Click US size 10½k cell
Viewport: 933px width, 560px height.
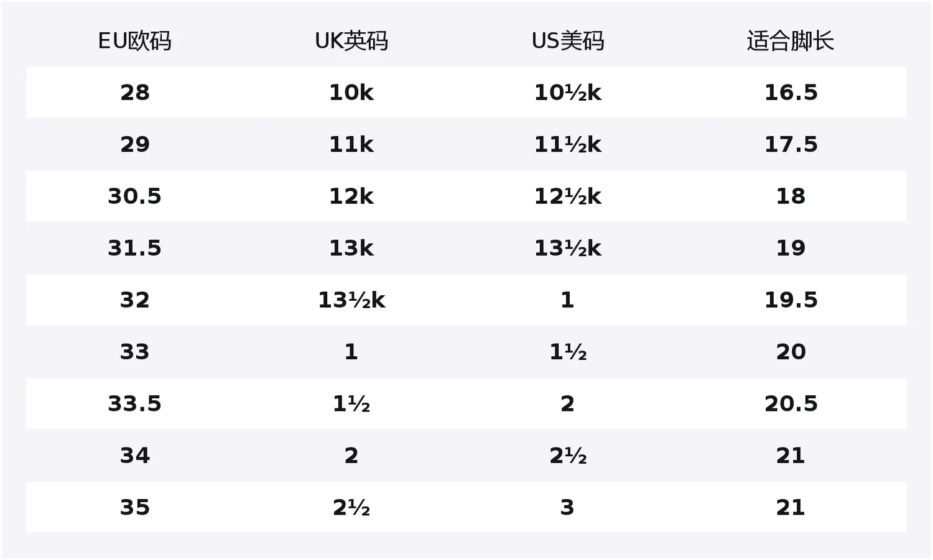click(568, 93)
